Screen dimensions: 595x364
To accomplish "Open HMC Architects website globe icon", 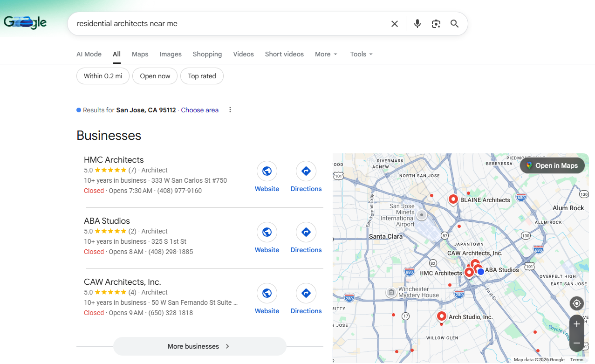I will click(267, 172).
